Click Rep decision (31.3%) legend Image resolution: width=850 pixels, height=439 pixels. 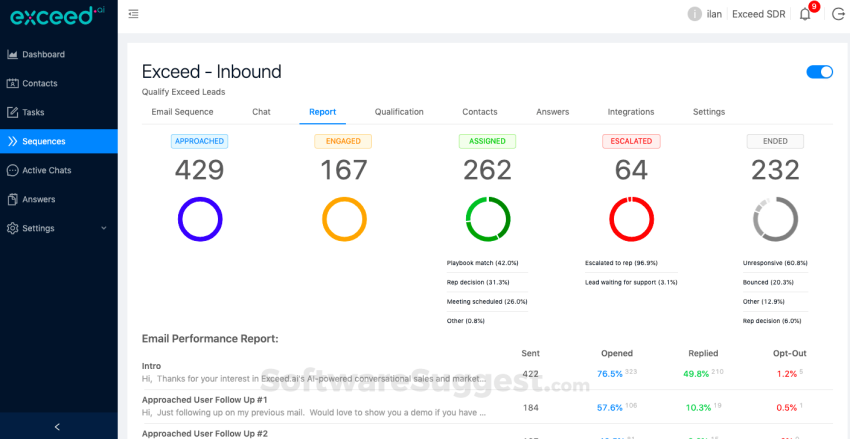pyautogui.click(x=478, y=282)
